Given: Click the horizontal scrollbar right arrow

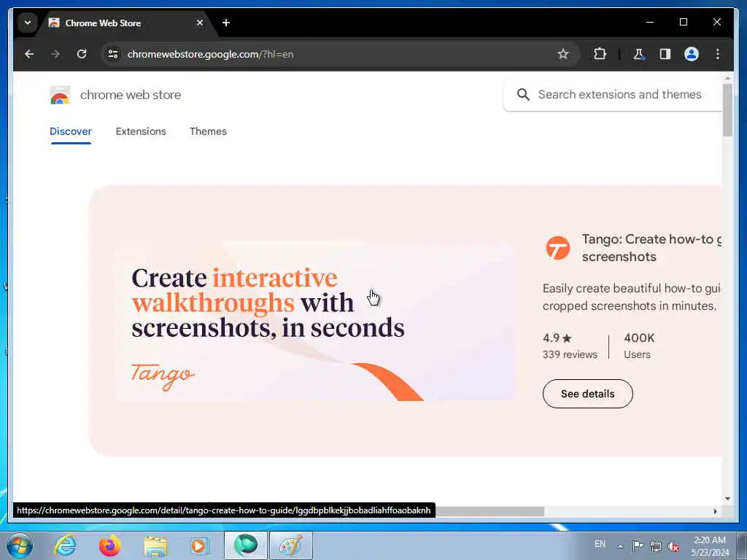Looking at the screenshot, I should pos(715,511).
